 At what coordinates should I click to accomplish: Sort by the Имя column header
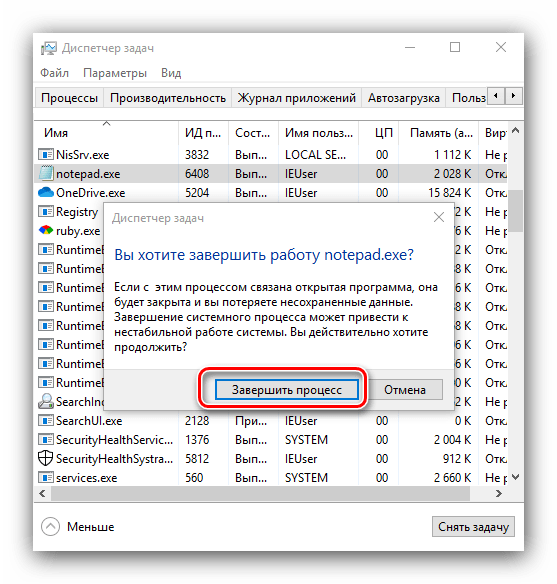point(56,133)
